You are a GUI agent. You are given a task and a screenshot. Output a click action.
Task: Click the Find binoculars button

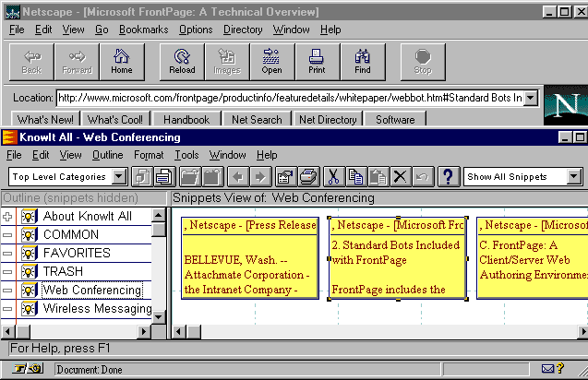click(x=362, y=61)
